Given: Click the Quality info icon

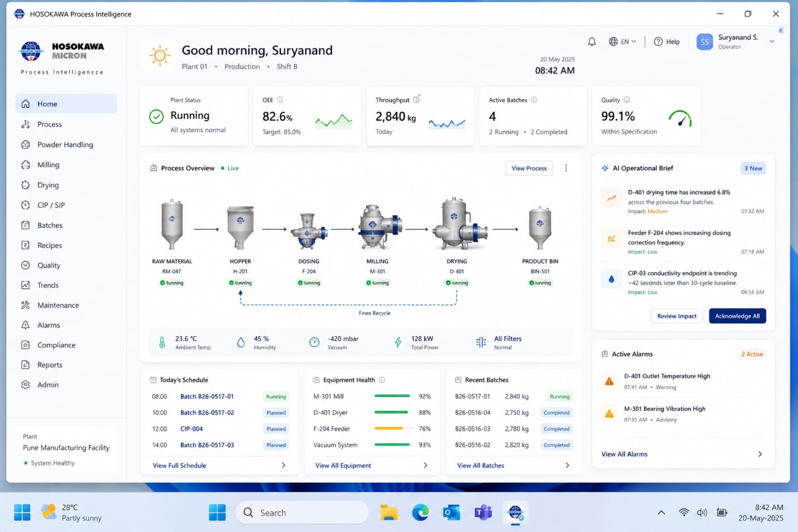Looking at the screenshot, I should point(626,100).
